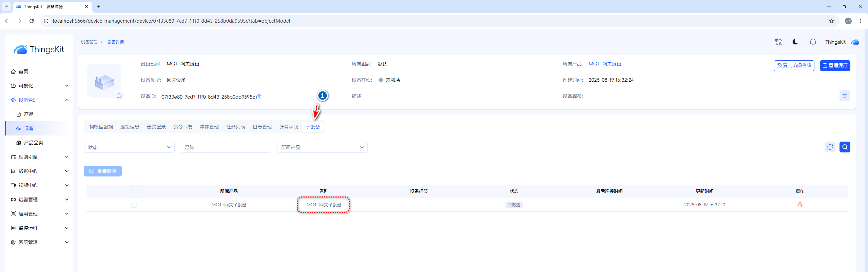Open the 状态 filter dropdown
Screen dimensions: 868x272
129,147
